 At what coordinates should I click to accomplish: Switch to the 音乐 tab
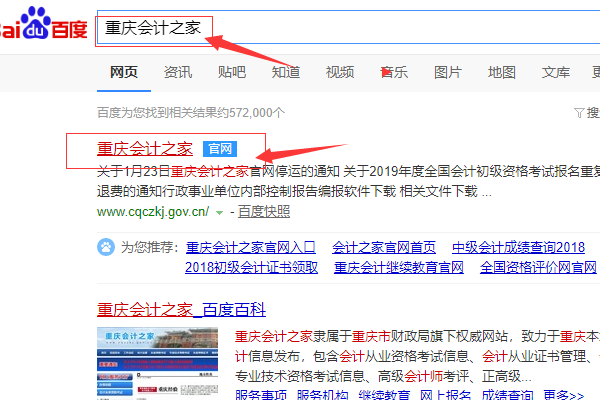394,72
